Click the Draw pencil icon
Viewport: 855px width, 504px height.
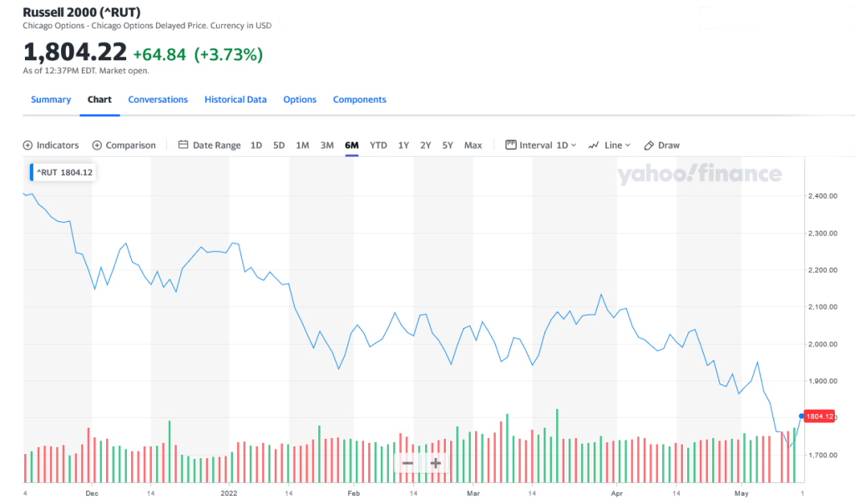pyautogui.click(x=649, y=145)
